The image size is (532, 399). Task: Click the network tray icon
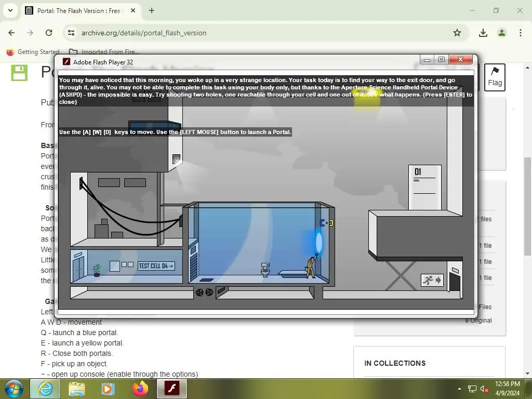(472, 389)
